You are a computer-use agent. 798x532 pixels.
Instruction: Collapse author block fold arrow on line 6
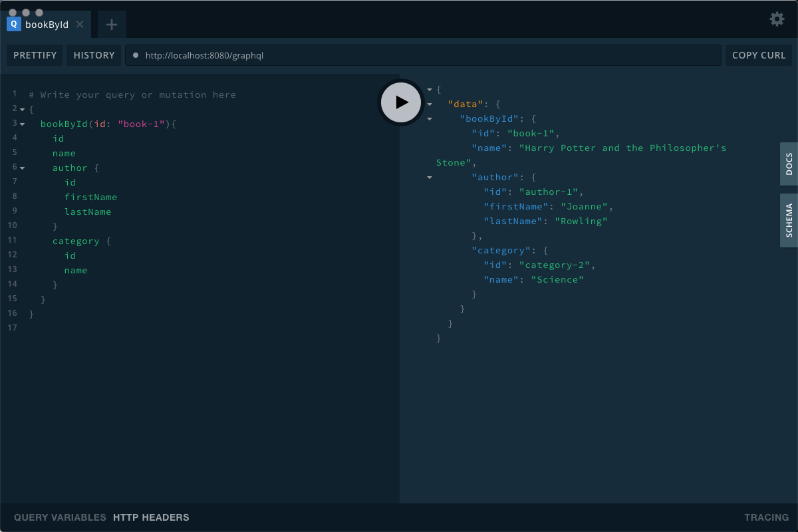pos(22,168)
